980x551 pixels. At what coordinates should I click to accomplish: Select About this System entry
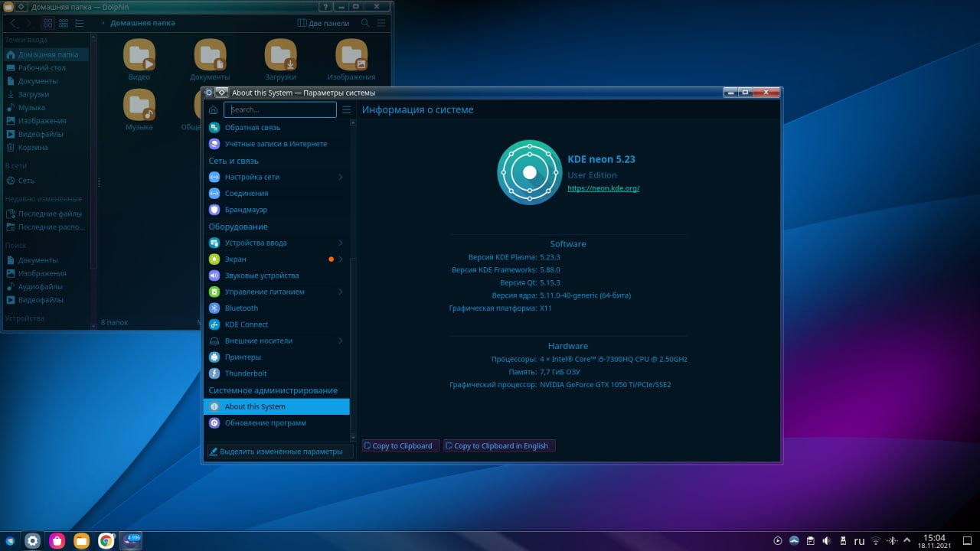coord(276,407)
